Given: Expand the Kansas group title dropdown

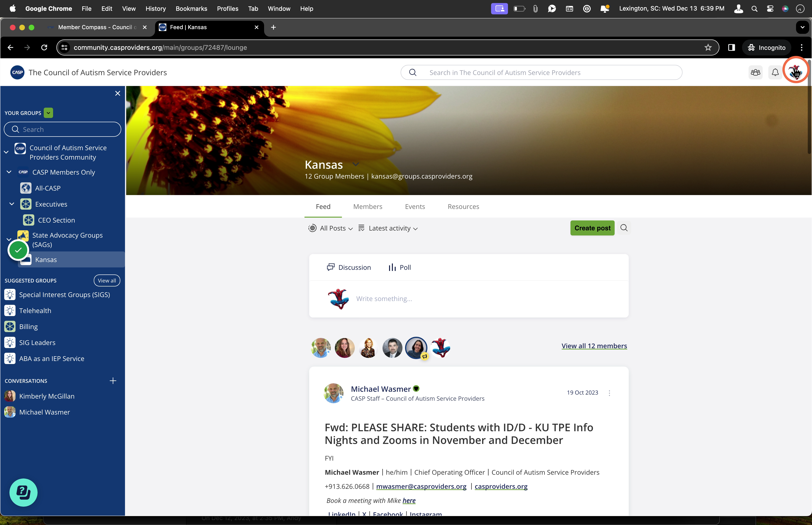Looking at the screenshot, I should tap(355, 164).
